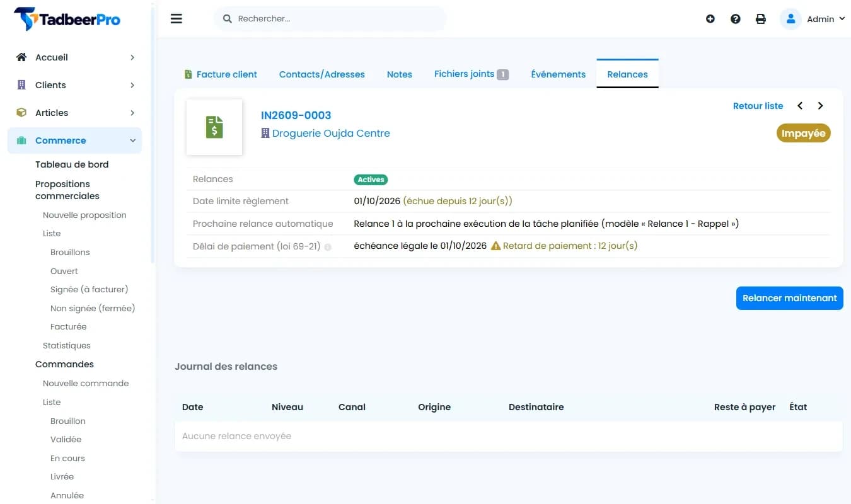Viewport: 851px width, 504px height.
Task: Switch to the Contacts/Adresses tab
Action: [x=322, y=74]
